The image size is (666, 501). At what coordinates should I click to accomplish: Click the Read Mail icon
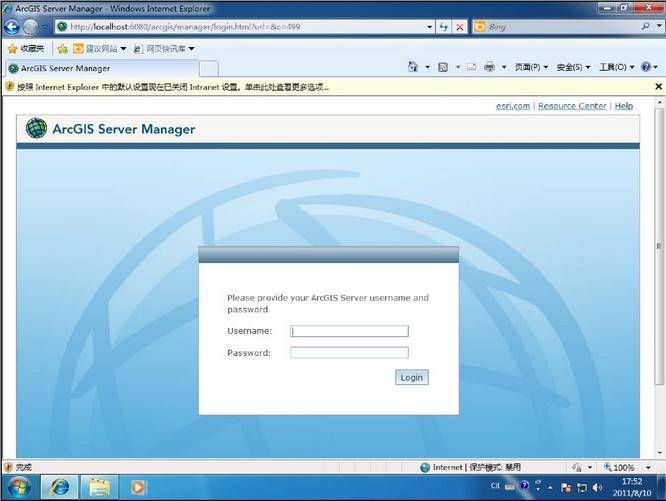tap(471, 67)
